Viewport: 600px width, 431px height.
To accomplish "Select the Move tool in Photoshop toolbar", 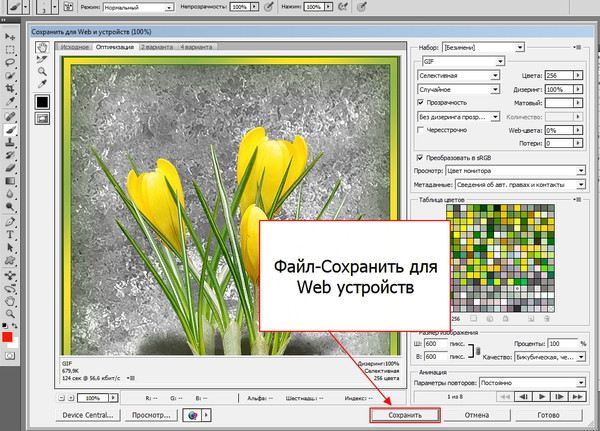I will click(10, 37).
